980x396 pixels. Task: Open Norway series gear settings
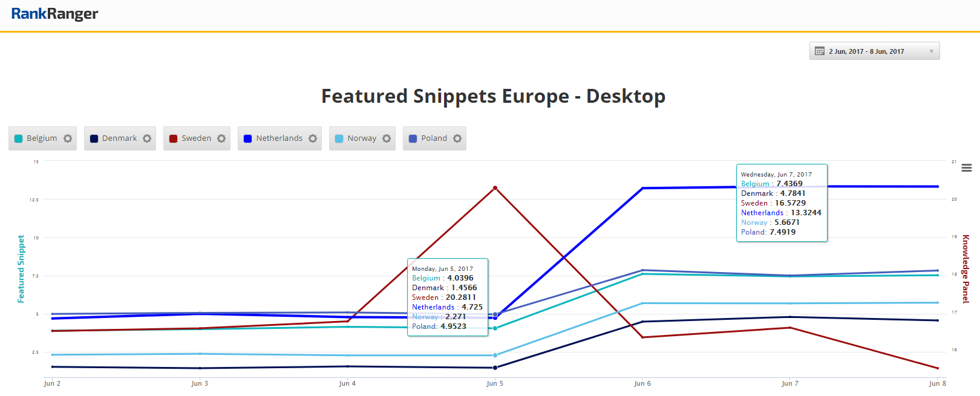tap(387, 138)
